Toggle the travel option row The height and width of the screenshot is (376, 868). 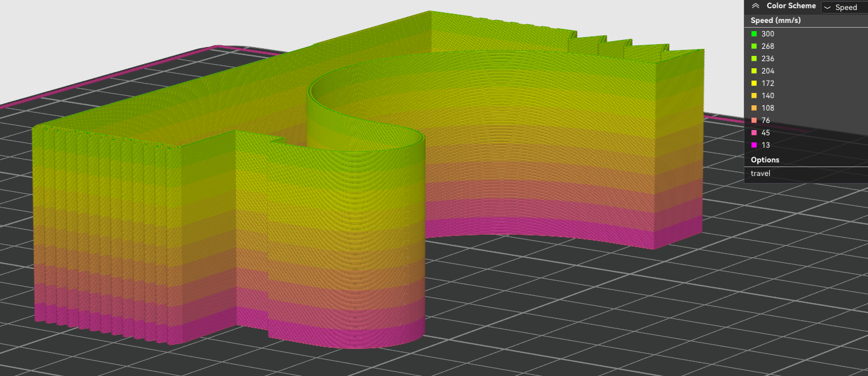[806, 174]
